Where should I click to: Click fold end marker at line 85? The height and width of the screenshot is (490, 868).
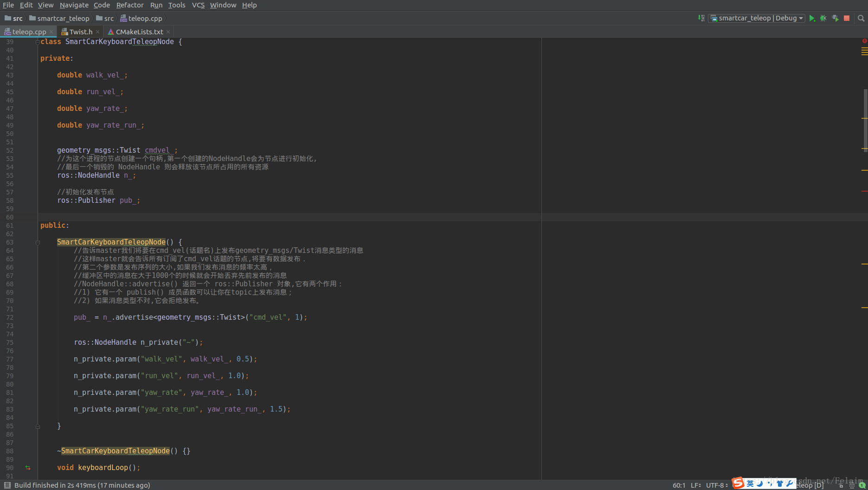pyautogui.click(x=38, y=426)
